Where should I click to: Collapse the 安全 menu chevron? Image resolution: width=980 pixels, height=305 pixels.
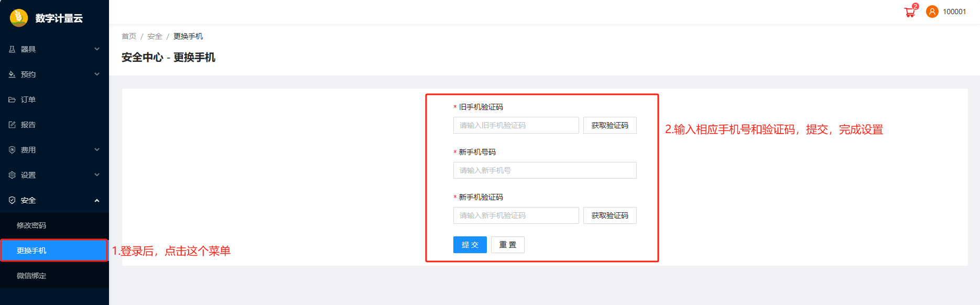(97, 200)
